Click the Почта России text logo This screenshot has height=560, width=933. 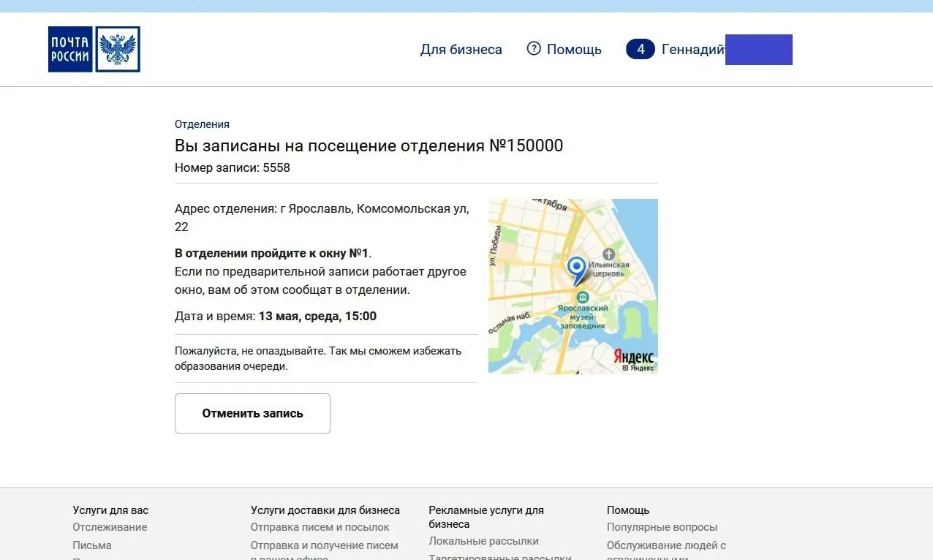coord(70,50)
